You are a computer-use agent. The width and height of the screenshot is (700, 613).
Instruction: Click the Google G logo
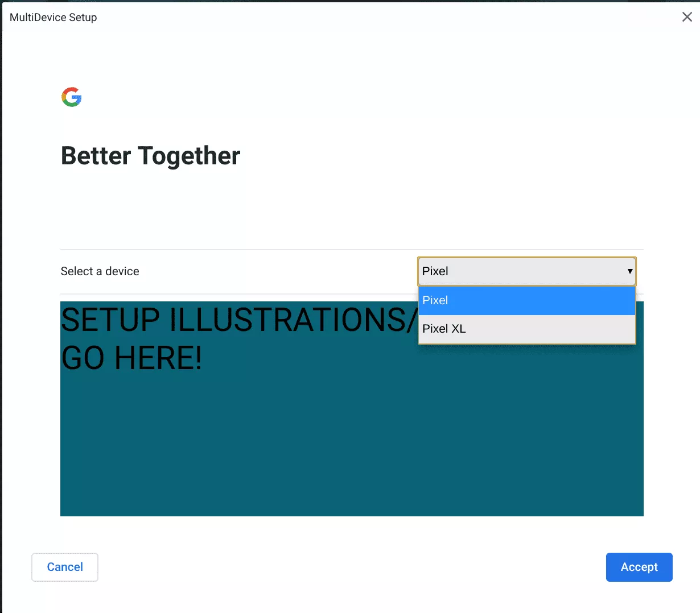click(72, 97)
